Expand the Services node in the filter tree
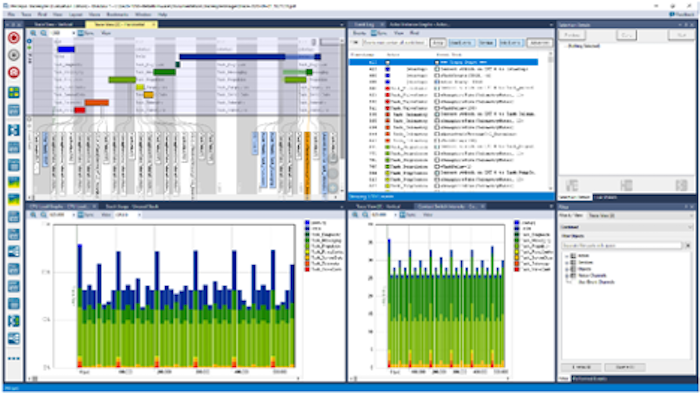This screenshot has height=393, width=700. 567,263
